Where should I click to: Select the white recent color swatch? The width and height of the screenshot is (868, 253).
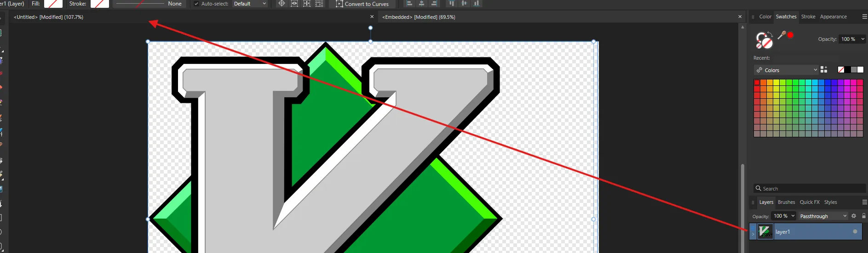860,70
